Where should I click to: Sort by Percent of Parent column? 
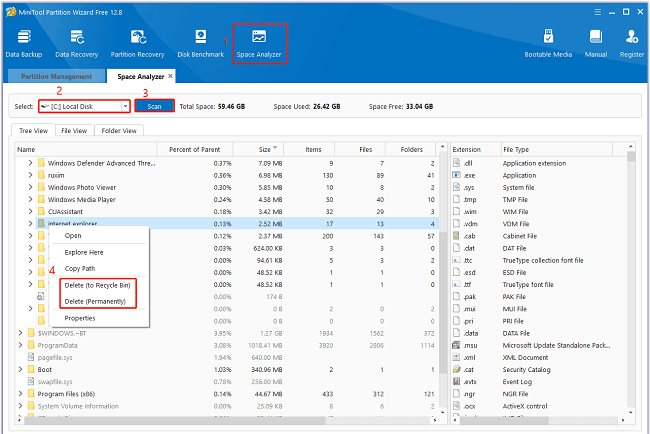[195, 149]
